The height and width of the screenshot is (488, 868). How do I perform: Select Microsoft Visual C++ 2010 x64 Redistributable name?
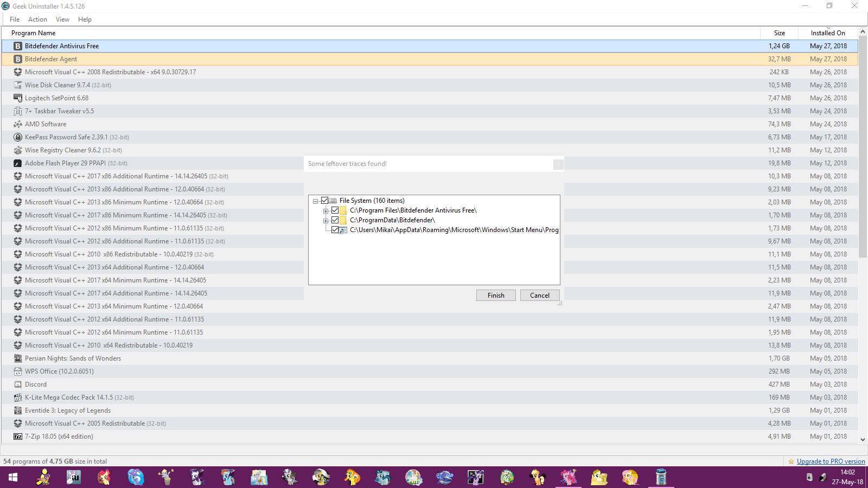pyautogui.click(x=108, y=345)
